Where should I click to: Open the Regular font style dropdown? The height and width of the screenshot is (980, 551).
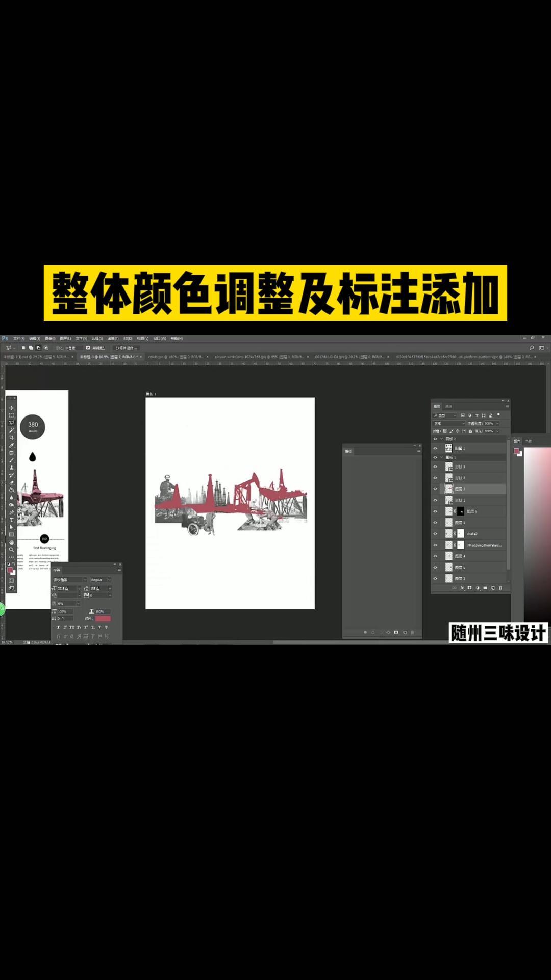point(101,580)
